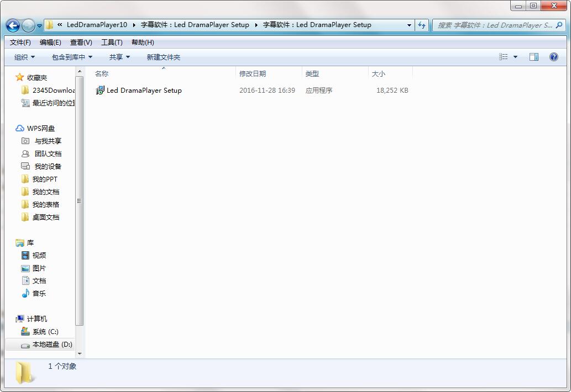Sort by the 大小 column header
Viewport: 571px width, 392px height.
pos(390,74)
